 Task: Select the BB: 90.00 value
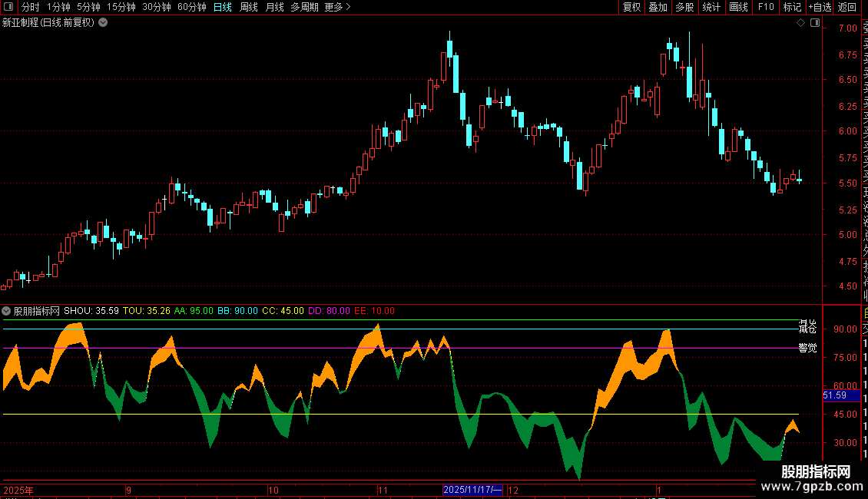[x=237, y=311]
